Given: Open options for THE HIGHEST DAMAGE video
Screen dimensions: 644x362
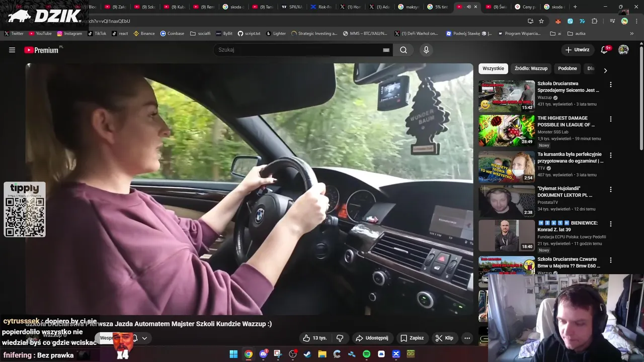Looking at the screenshot, I should (x=611, y=119).
